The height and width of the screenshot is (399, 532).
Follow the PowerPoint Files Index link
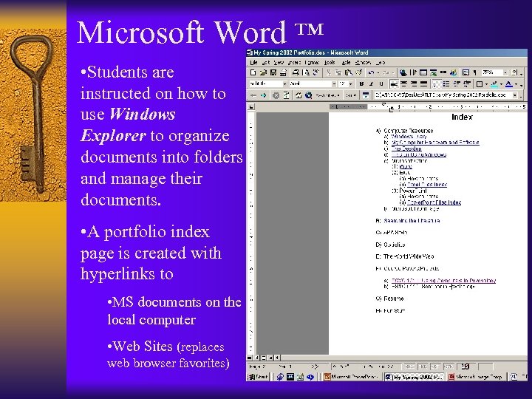coord(434,202)
